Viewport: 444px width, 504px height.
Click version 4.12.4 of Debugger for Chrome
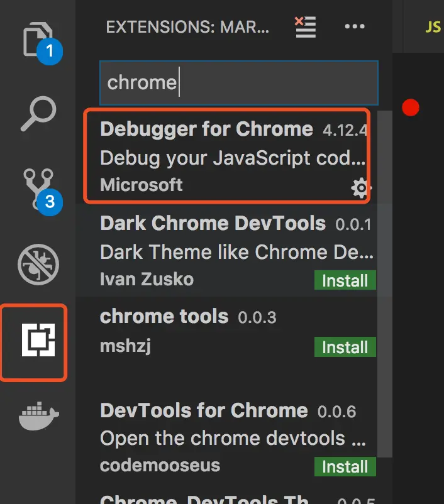pyautogui.click(x=345, y=131)
